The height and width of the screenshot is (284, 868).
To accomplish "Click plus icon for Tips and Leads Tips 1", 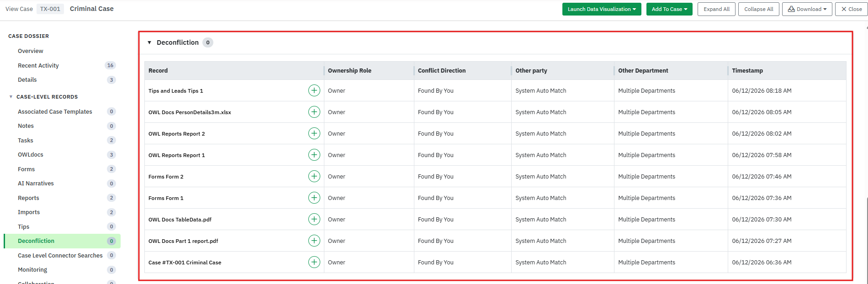I will click(x=314, y=90).
